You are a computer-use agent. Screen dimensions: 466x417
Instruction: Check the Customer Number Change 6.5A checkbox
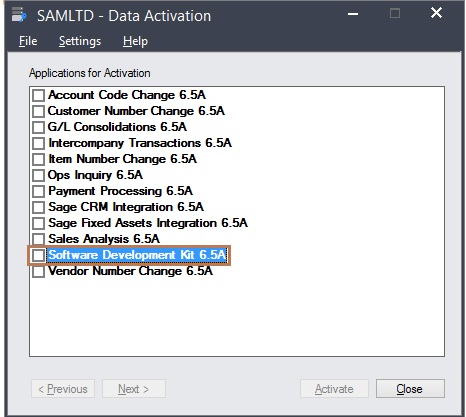pos(38,111)
